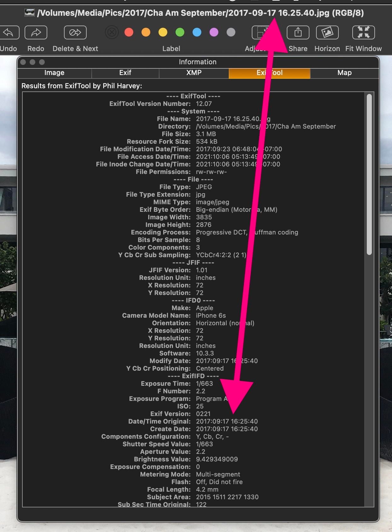Viewport: 392px width, 532px height.
Task: Click the Exposure Time value 1/663
Action: pyautogui.click(x=205, y=384)
